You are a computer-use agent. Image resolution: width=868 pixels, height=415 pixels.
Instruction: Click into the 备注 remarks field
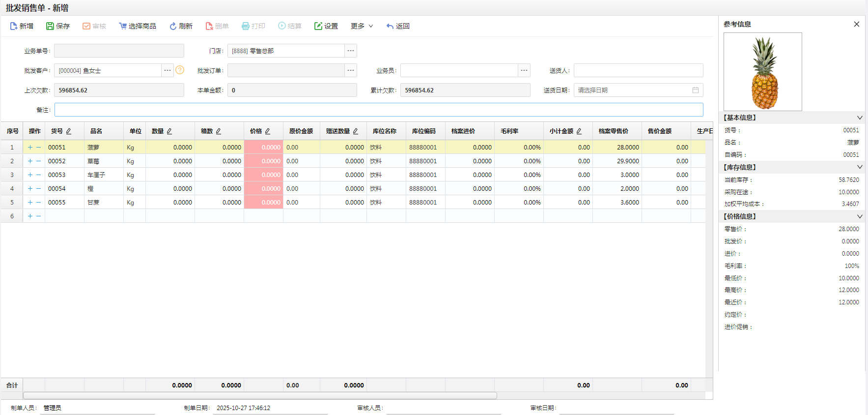click(x=378, y=110)
